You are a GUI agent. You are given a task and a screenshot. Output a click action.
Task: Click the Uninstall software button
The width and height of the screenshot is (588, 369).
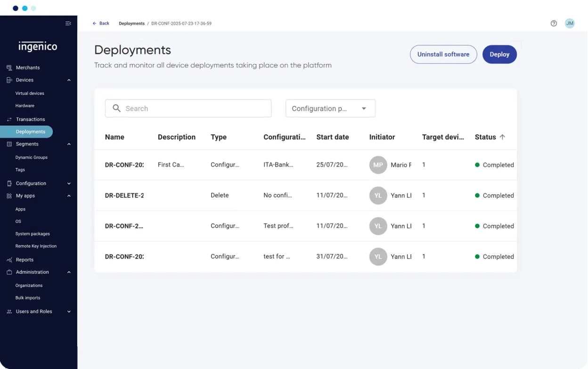443,55
